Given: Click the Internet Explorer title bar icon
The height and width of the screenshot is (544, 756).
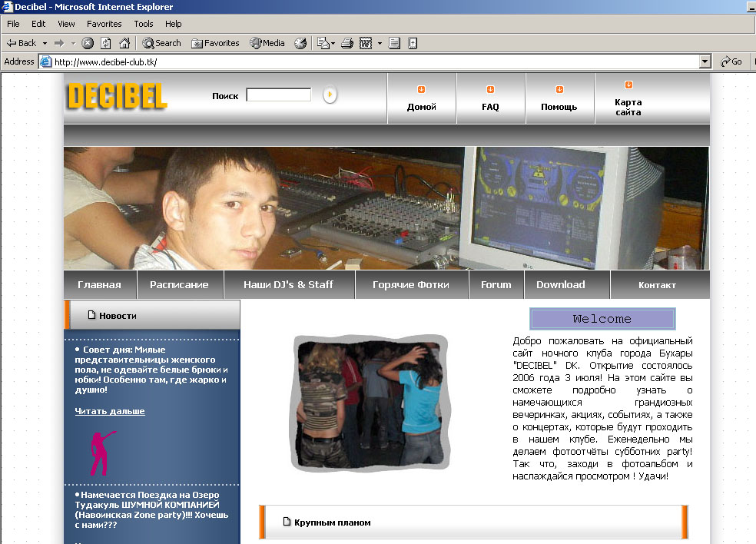Looking at the screenshot, I should [x=7, y=6].
